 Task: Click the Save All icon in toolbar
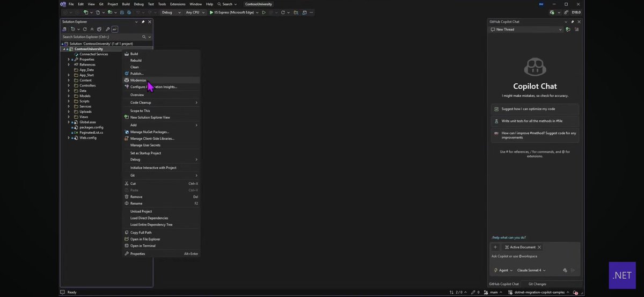coord(128,12)
